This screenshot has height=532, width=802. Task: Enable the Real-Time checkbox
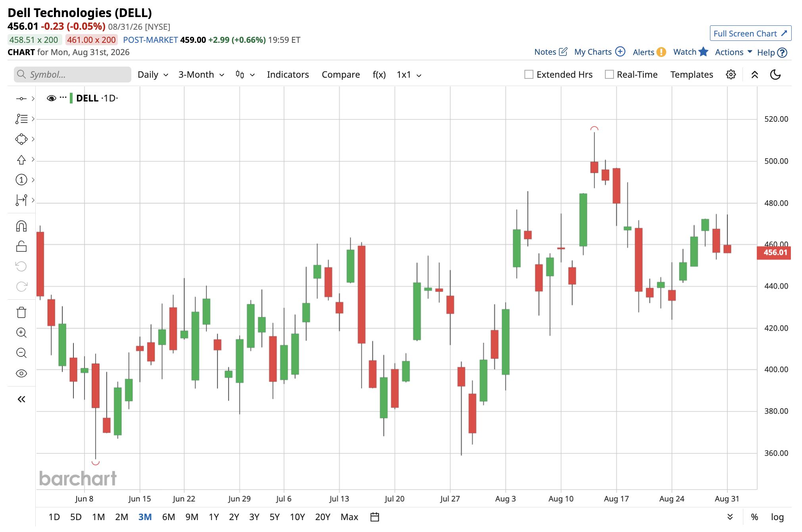(609, 75)
